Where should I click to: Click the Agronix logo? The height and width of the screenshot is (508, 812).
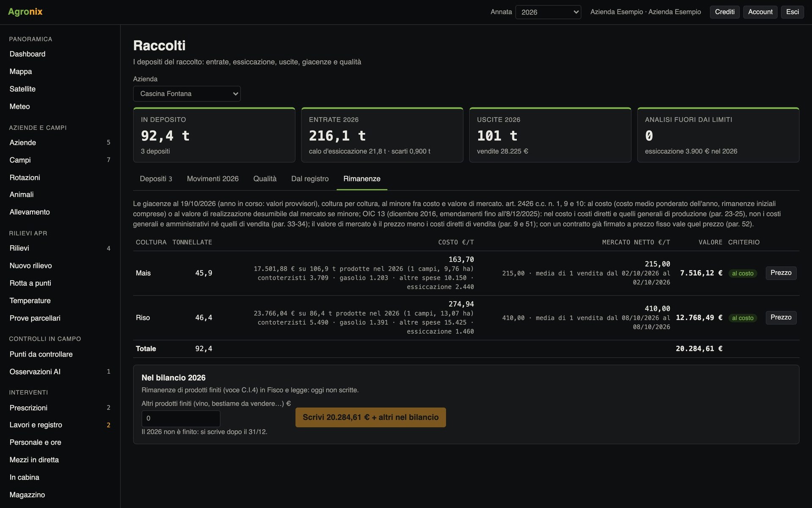25,12
